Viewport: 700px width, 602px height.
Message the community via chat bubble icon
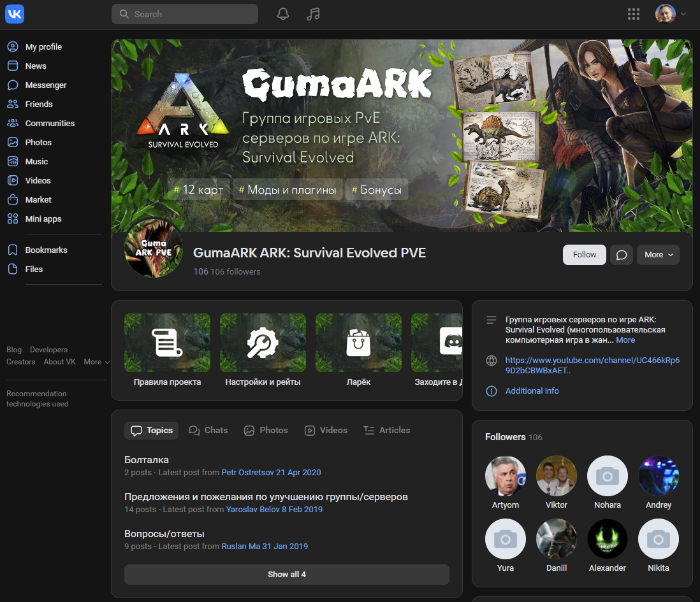point(622,255)
